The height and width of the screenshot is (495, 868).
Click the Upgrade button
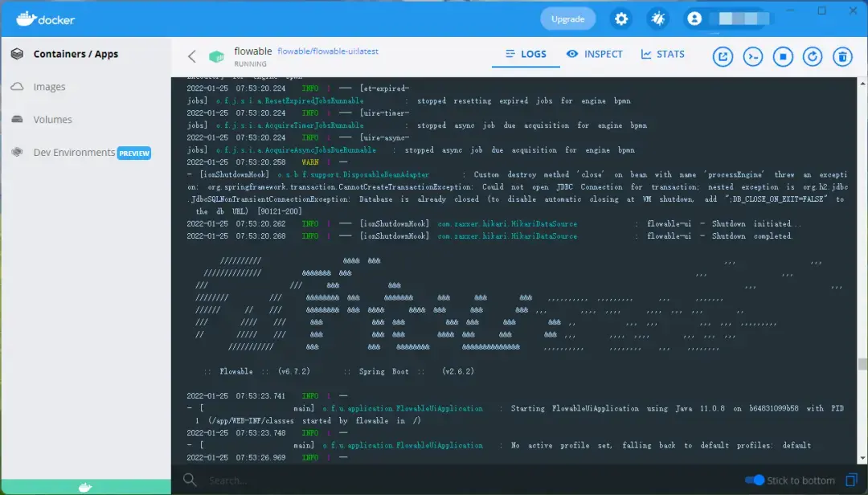[567, 18]
